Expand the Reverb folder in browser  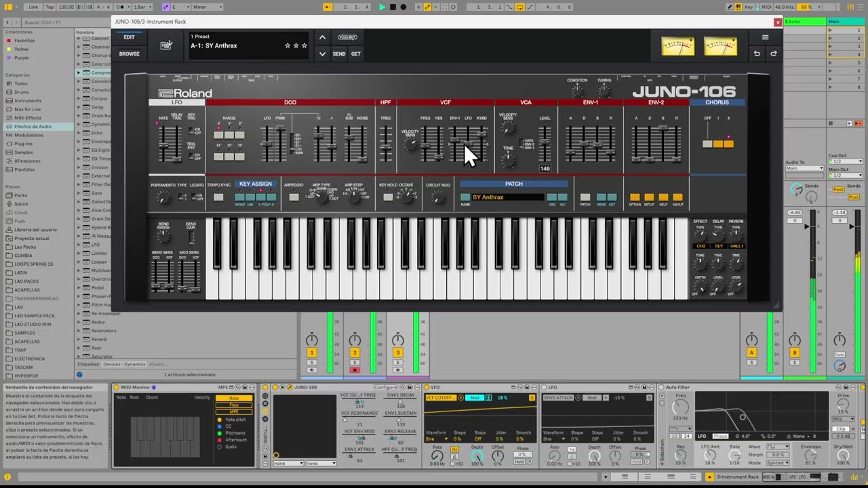pyautogui.click(x=79, y=340)
